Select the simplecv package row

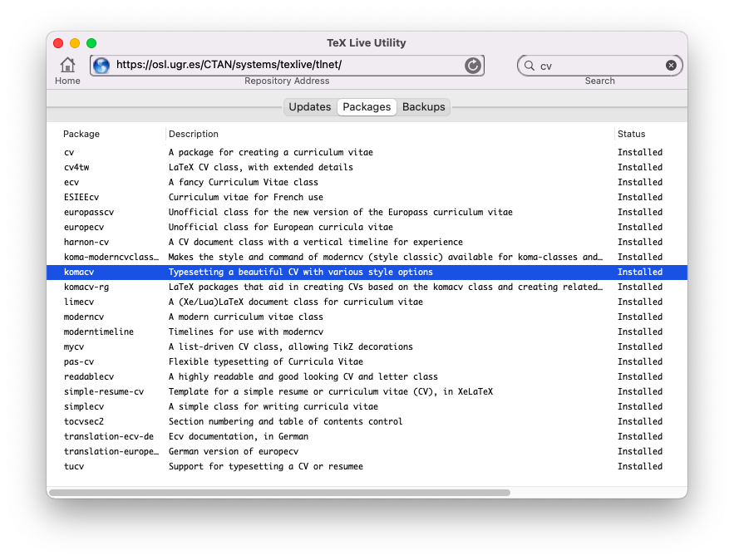point(367,407)
